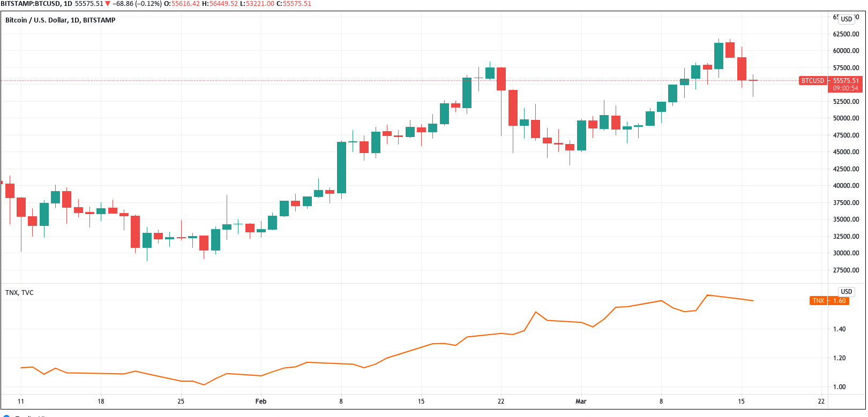Select the Bitcoin / U.S. Dollar legend title

(60, 20)
